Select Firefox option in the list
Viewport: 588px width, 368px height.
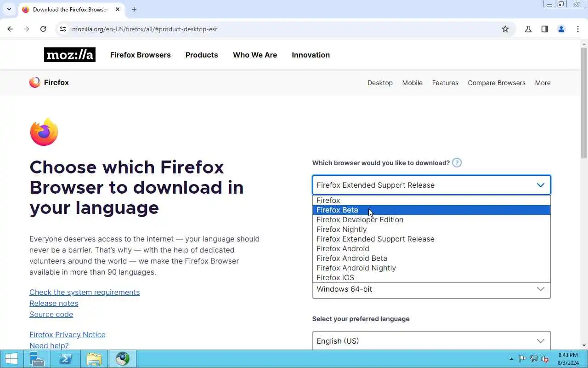[x=431, y=200]
